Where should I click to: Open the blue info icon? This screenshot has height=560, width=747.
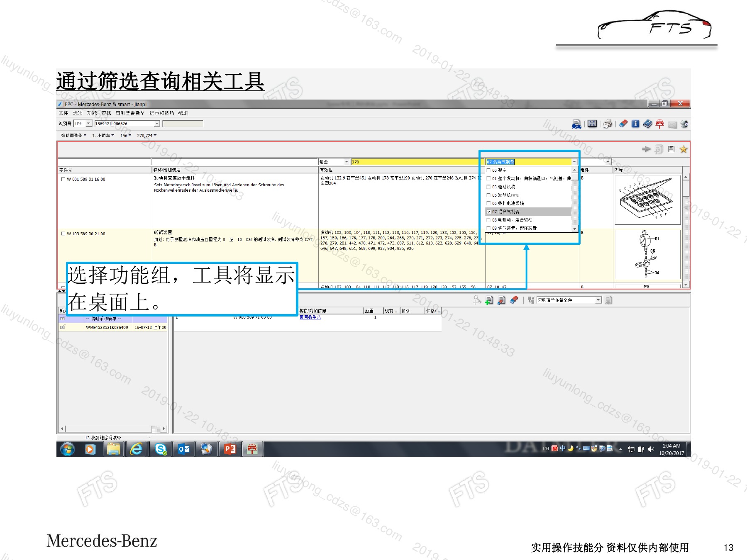click(635, 124)
